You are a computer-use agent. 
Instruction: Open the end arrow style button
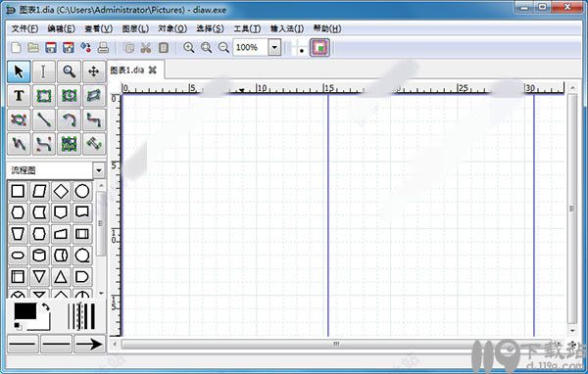89,344
